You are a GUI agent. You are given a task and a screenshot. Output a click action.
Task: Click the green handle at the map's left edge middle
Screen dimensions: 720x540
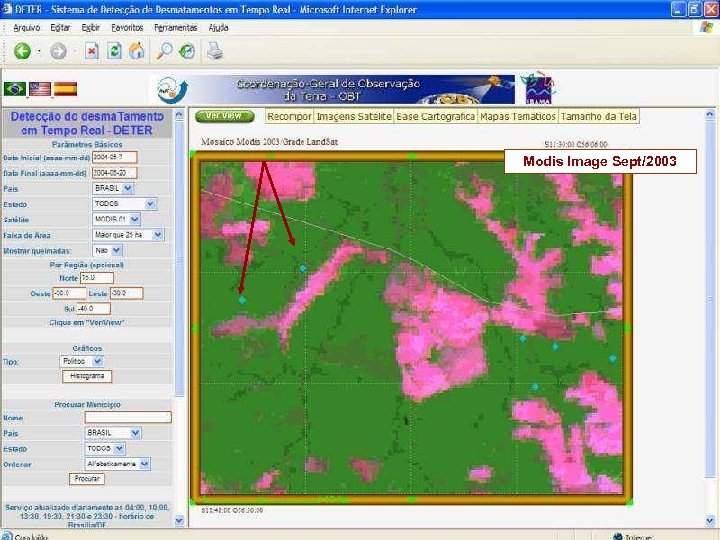click(x=195, y=328)
